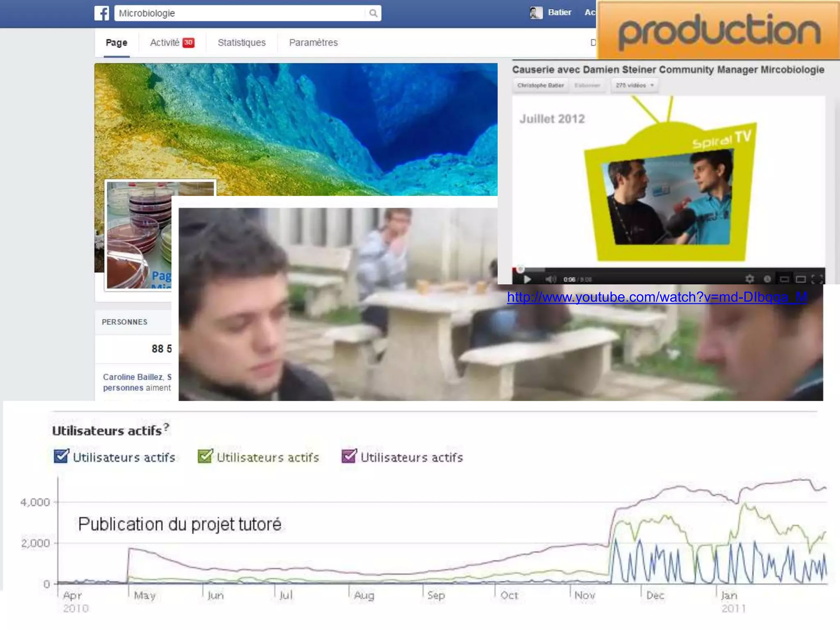Switch to large player size icon
The width and height of the screenshot is (840, 630).
801,279
